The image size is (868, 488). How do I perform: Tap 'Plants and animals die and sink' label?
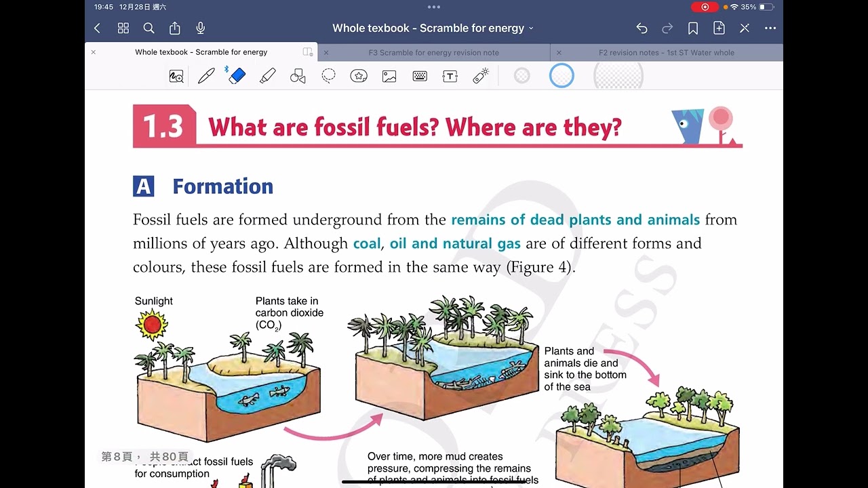(x=585, y=369)
